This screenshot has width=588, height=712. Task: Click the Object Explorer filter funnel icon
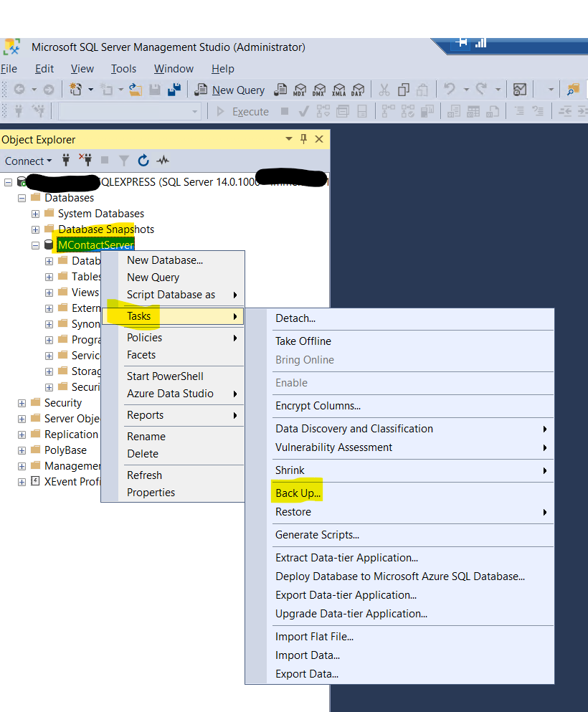pos(124,161)
